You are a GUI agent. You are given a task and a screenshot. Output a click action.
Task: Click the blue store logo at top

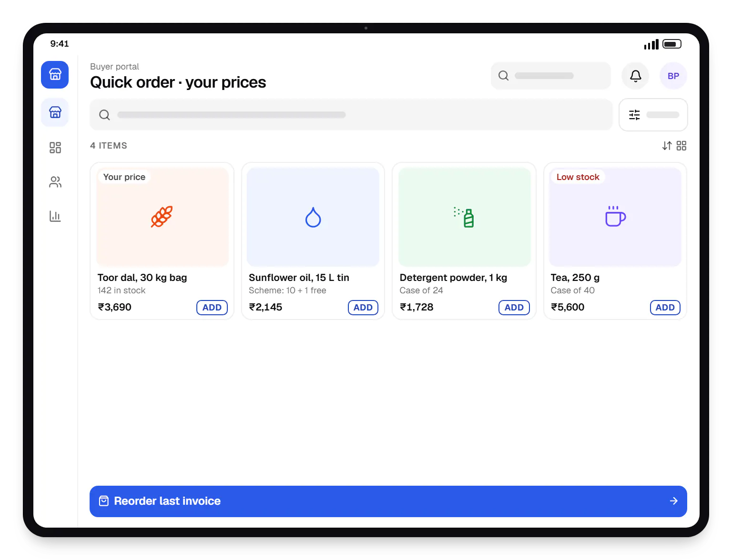pyautogui.click(x=55, y=75)
